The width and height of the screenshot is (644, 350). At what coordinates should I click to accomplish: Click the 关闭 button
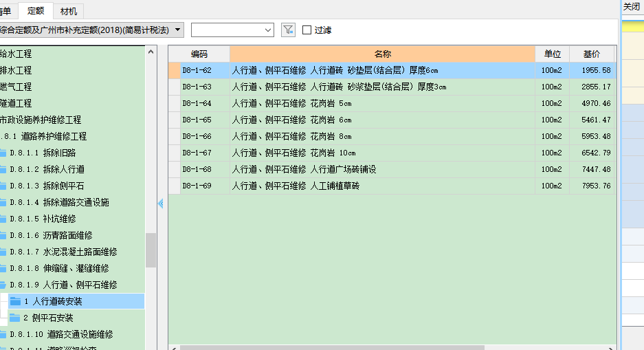(632, 7)
